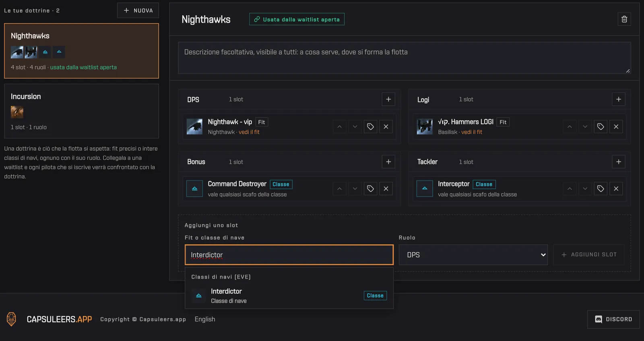Delete the Nighthawks doctrine with the trash icon
This screenshot has width=644, height=341.
click(624, 19)
